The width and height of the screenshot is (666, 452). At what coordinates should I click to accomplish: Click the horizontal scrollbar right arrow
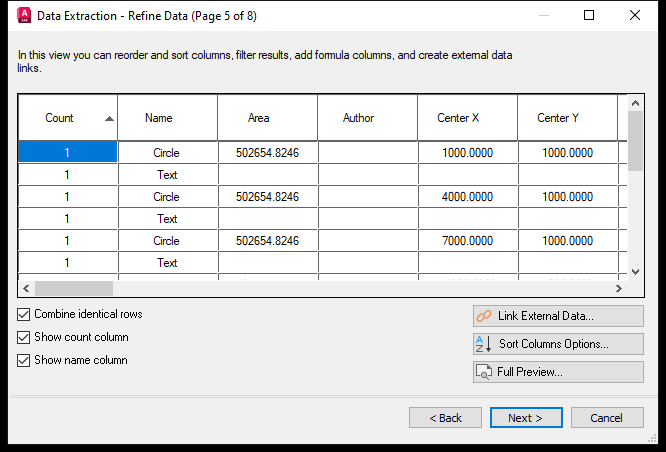pos(619,288)
